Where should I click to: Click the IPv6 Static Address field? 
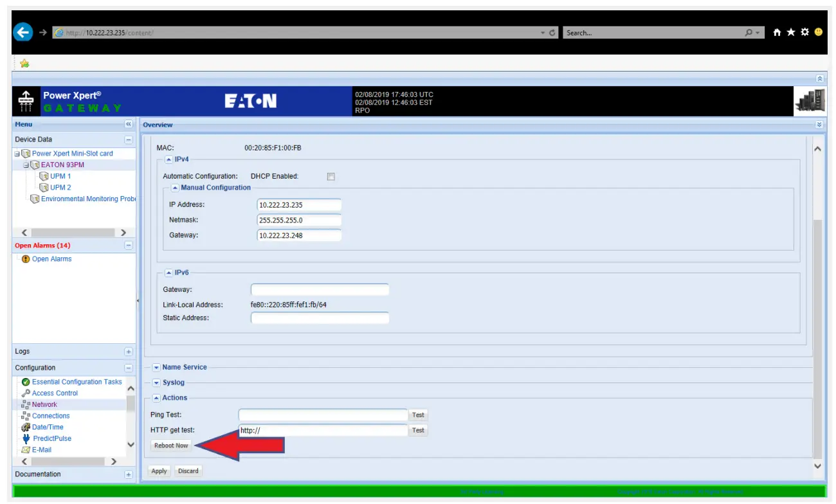(x=320, y=318)
